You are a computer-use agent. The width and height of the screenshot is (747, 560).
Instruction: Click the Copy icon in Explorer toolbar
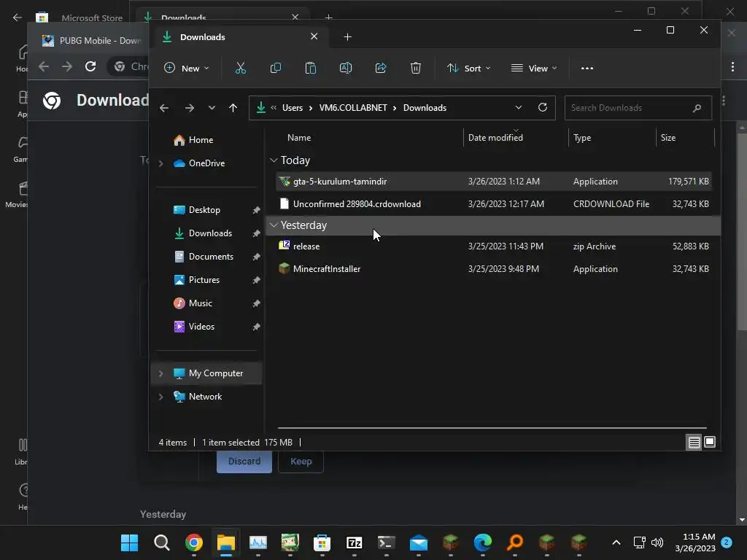tap(275, 68)
